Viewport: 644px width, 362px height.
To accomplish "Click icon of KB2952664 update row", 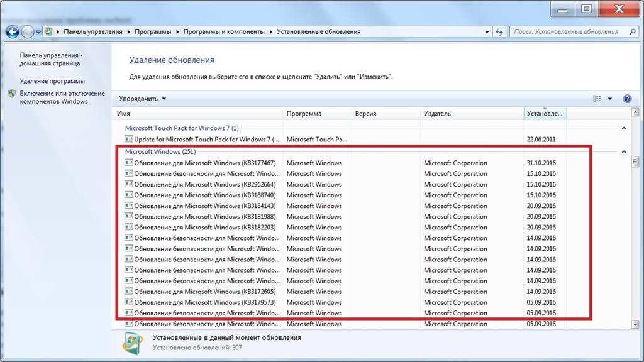I will (128, 184).
